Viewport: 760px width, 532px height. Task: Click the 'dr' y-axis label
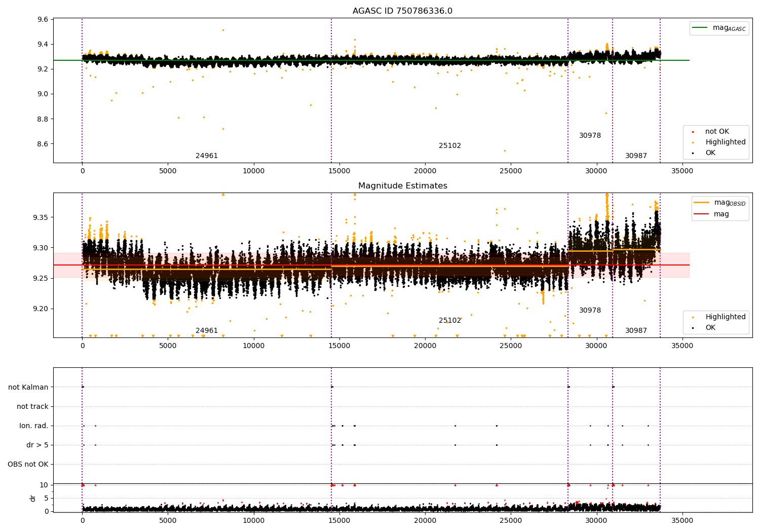click(x=33, y=498)
